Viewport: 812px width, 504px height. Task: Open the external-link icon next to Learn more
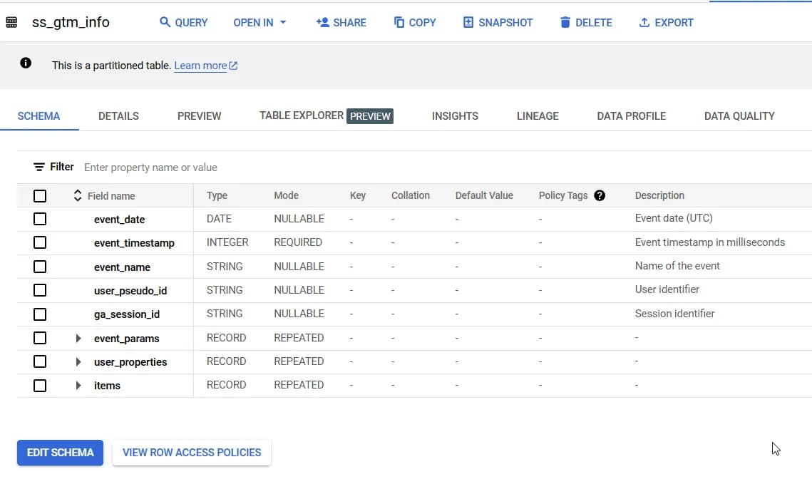233,66
